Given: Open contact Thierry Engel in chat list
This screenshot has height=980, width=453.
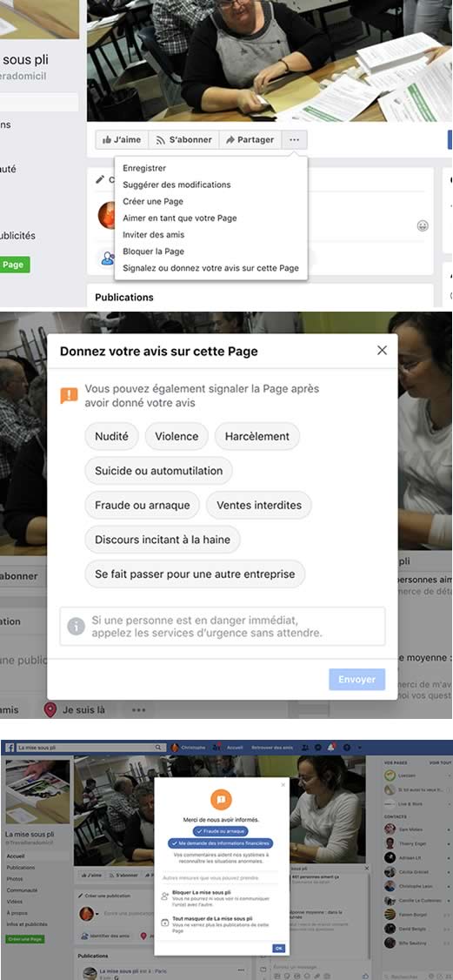Looking at the screenshot, I should click(x=412, y=843).
